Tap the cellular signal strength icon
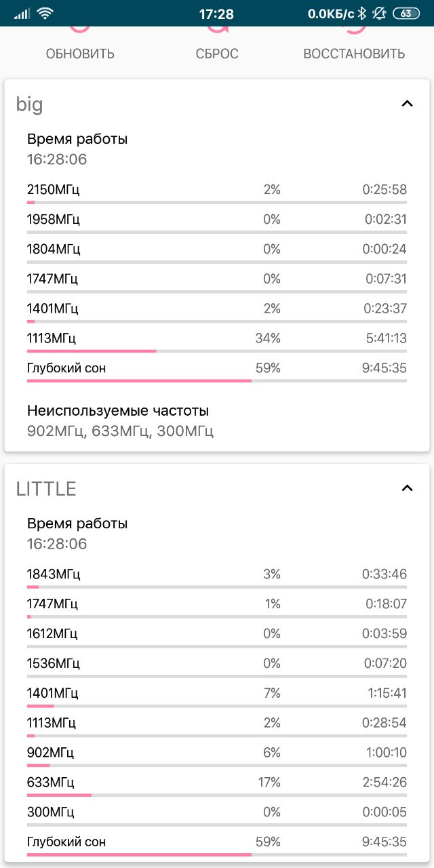The width and height of the screenshot is (434, 868). coord(22,14)
